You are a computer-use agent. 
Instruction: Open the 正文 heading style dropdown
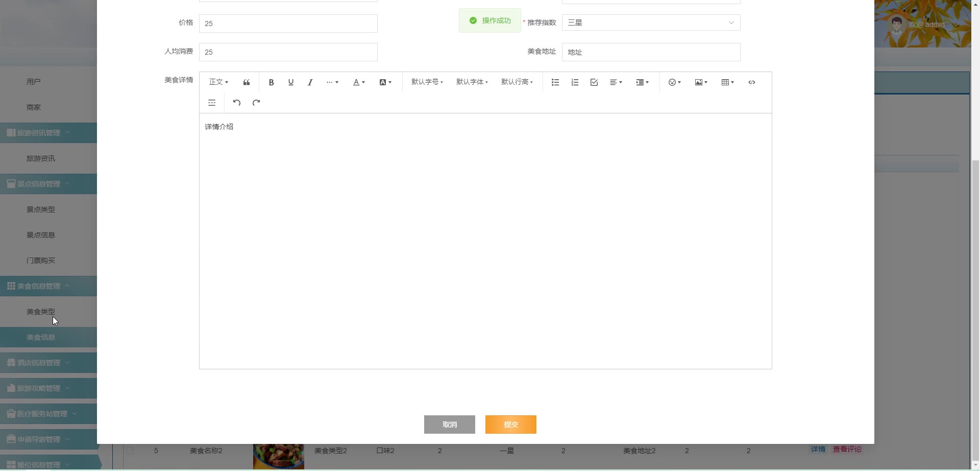coord(218,82)
